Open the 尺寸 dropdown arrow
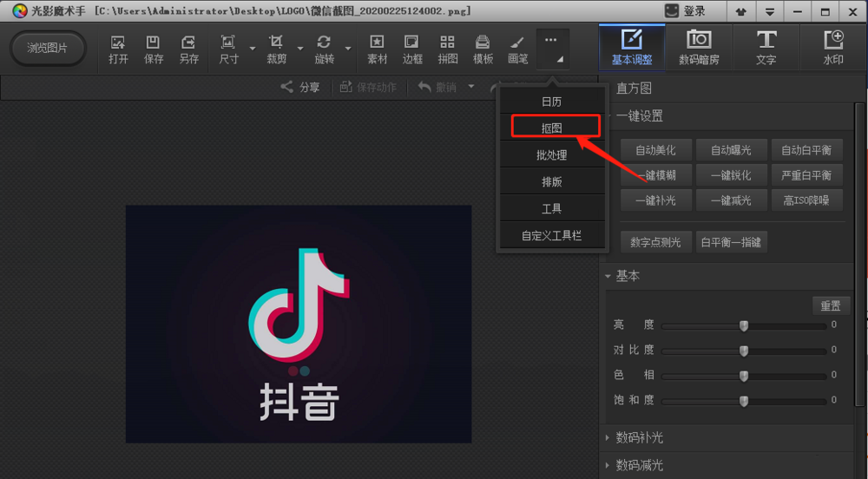The height and width of the screenshot is (479, 868). click(x=253, y=49)
